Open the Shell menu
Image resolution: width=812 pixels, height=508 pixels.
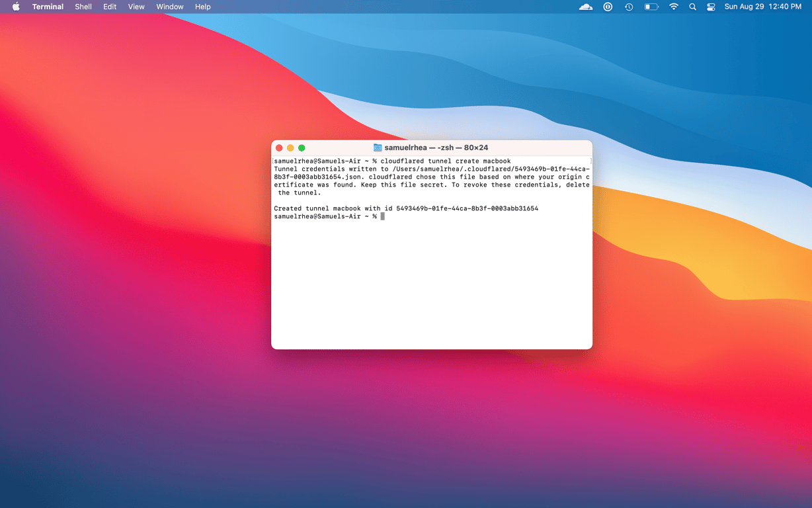83,7
